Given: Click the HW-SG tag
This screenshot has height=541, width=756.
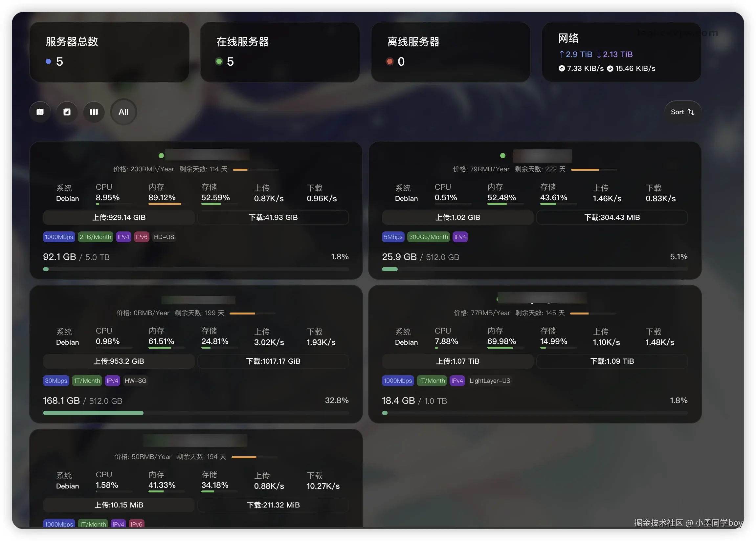Looking at the screenshot, I should click(135, 381).
